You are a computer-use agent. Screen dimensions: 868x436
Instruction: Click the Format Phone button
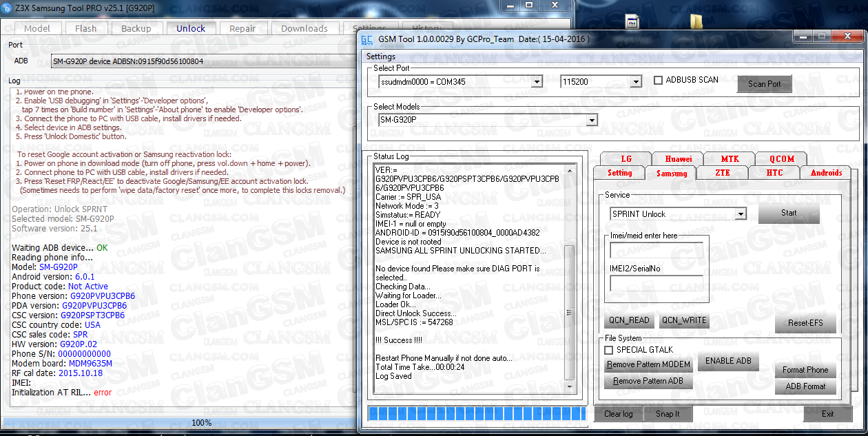coord(805,370)
